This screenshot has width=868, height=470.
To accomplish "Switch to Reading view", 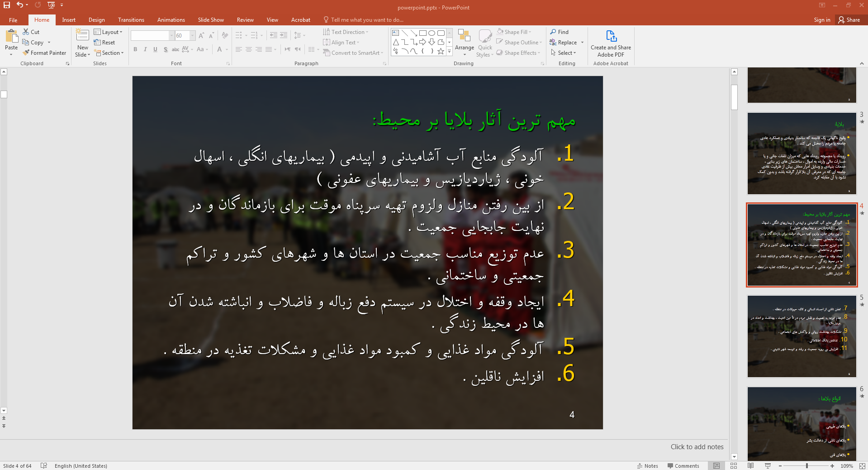I will 750,465.
